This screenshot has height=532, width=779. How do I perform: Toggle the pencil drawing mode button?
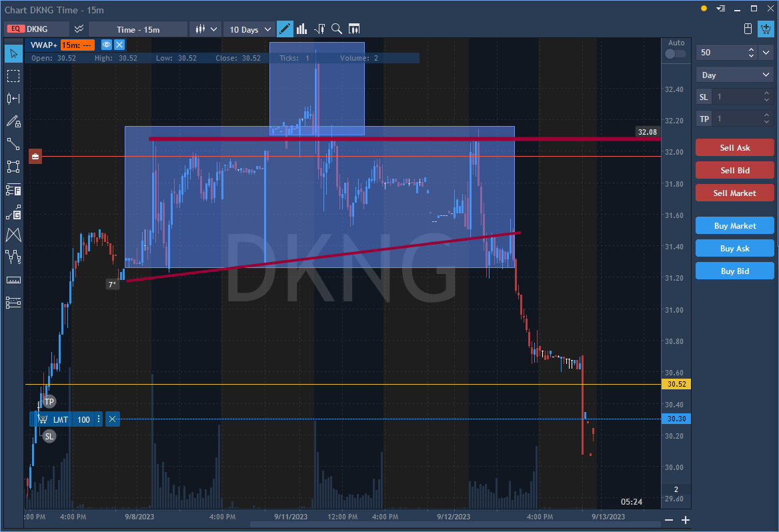(285, 29)
